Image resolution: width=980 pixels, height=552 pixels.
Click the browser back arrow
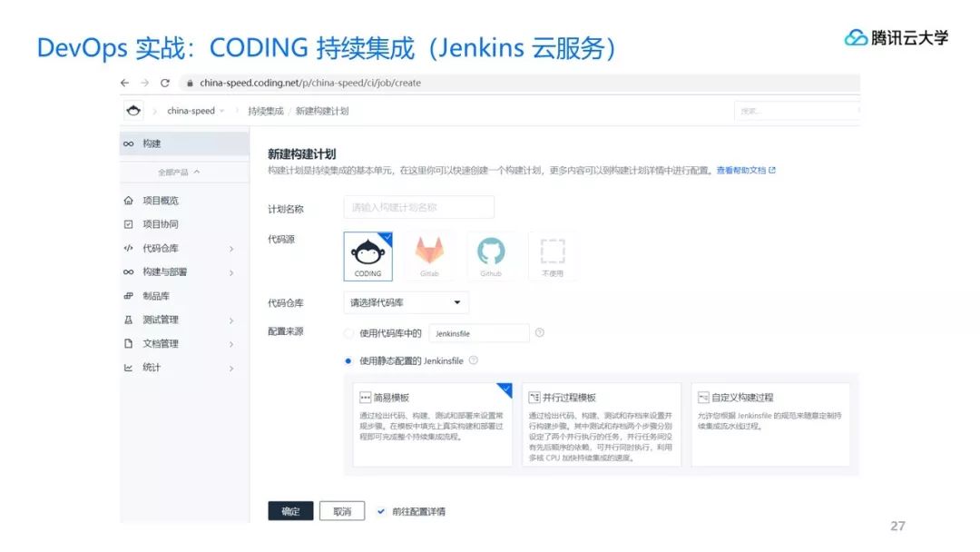coord(124,83)
